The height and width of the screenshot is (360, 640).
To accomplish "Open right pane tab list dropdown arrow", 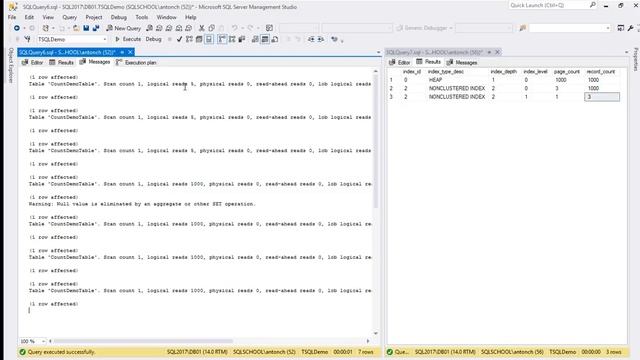I will click(627, 52).
